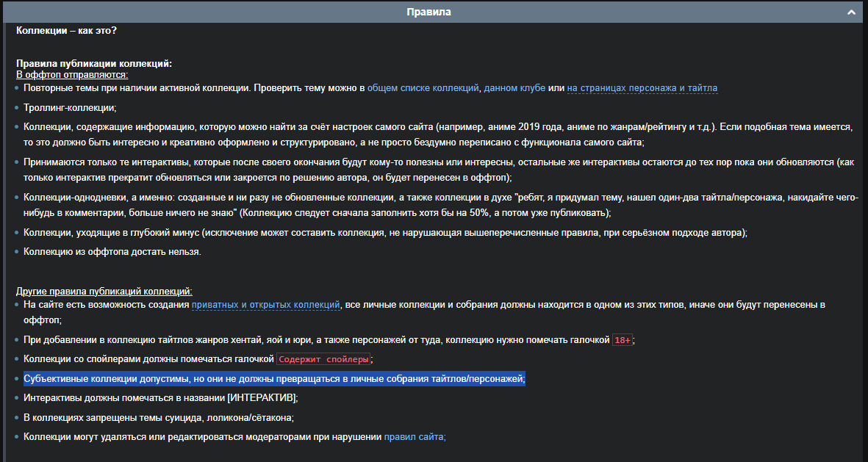Click the Содержит спойлеры tag
This screenshot has width=868, height=462.
tap(323, 359)
